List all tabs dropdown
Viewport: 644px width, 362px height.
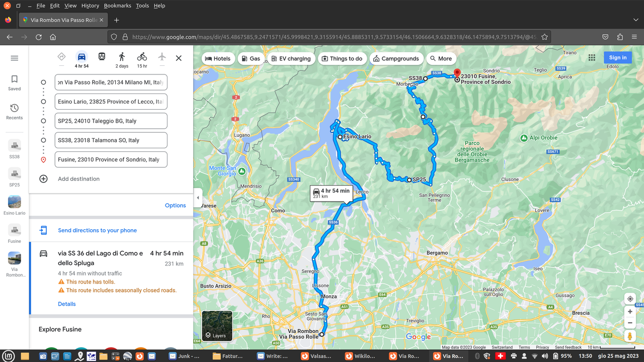click(x=636, y=20)
